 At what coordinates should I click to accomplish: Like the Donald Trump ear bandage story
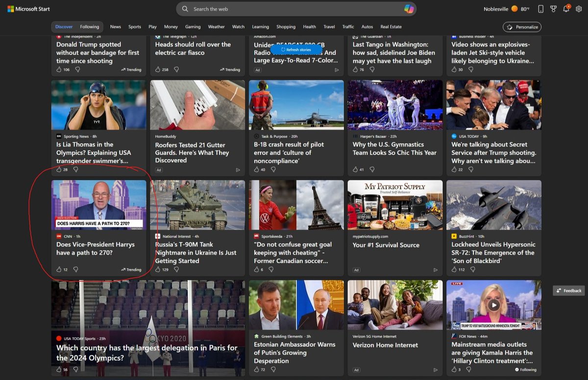[59, 70]
